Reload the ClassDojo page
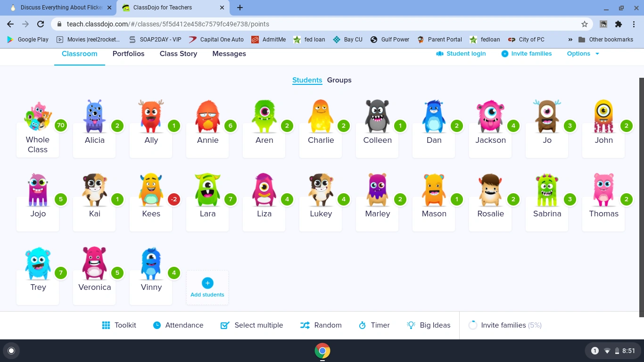This screenshot has width=644, height=362. point(40,24)
